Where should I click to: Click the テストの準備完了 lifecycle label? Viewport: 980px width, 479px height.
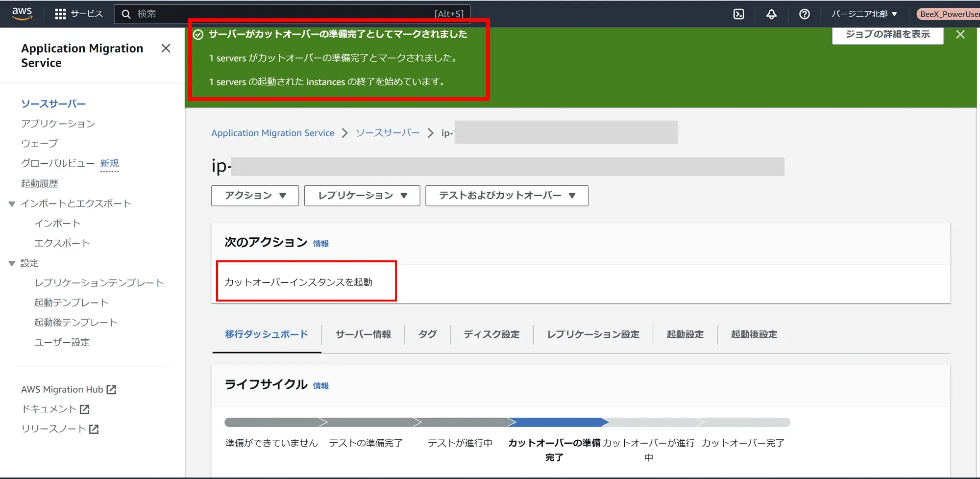366,443
